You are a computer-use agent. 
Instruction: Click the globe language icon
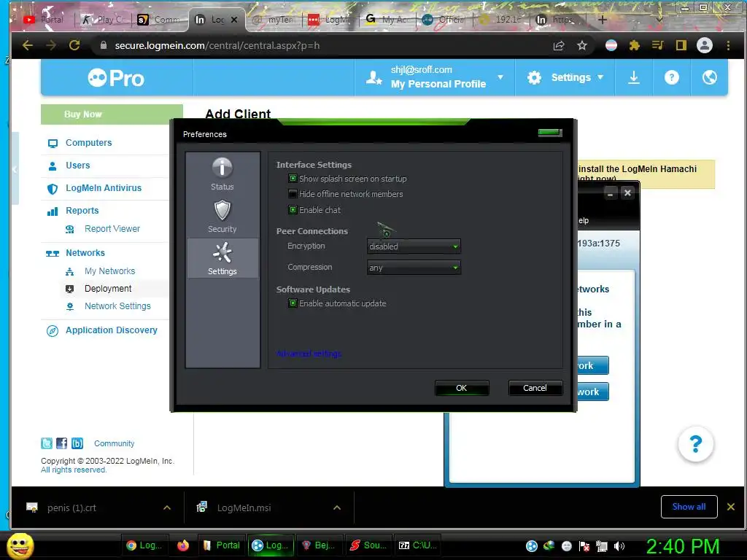pos(709,77)
